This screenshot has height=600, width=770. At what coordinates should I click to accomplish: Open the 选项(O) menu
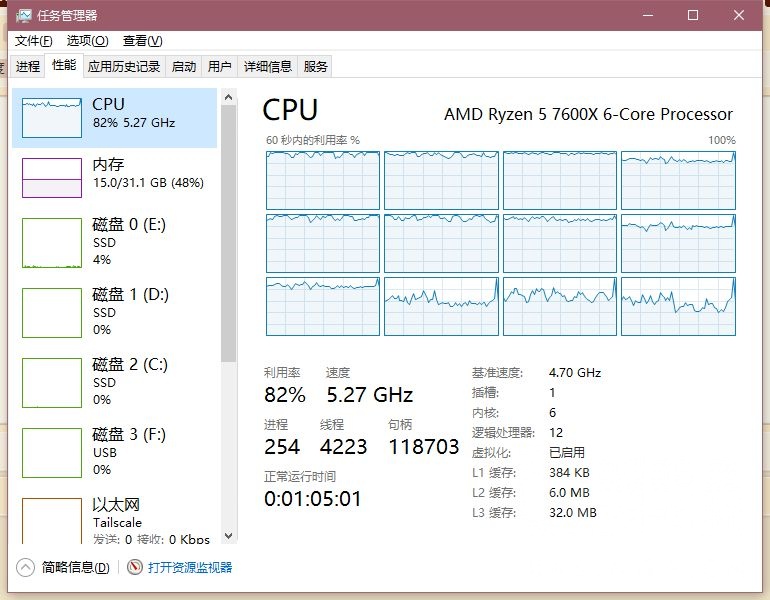click(87, 40)
